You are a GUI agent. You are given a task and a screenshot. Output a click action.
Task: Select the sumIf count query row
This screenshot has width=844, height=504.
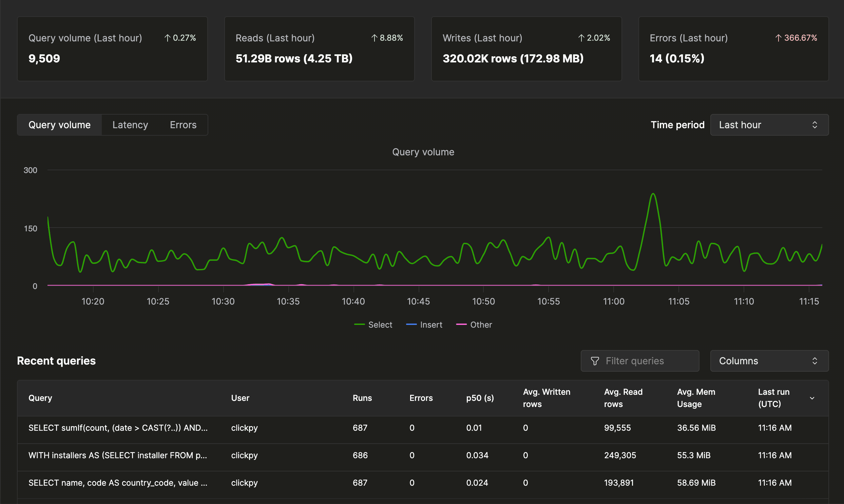point(422,428)
